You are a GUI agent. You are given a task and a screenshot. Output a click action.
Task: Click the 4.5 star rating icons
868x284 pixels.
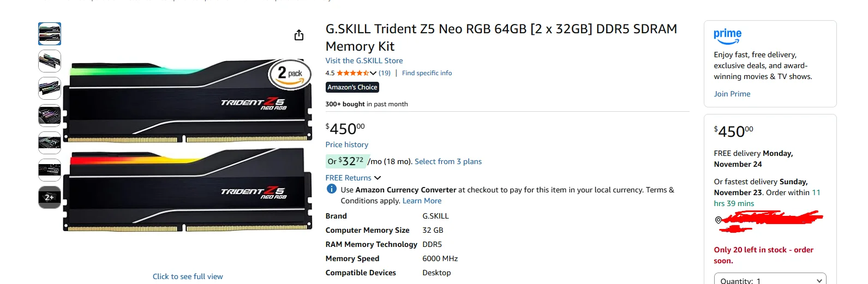tap(352, 73)
